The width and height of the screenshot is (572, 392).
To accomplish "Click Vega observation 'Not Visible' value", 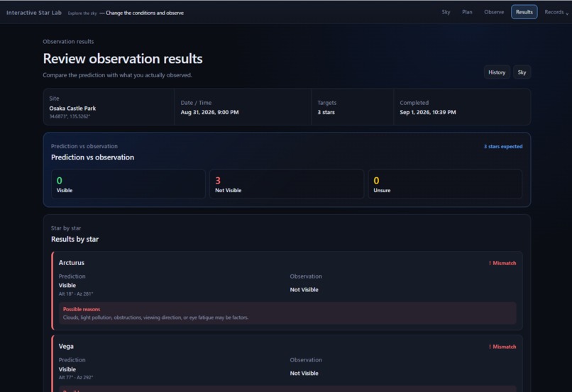I will [304, 373].
